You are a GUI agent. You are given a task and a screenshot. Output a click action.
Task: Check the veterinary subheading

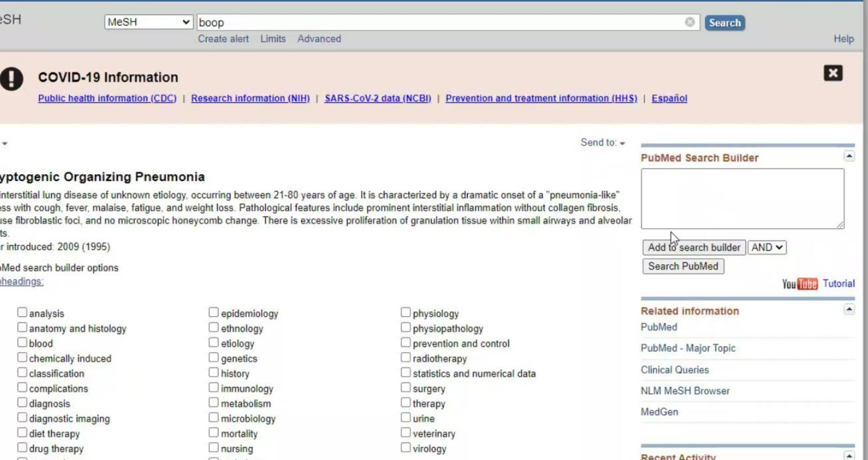[x=405, y=433]
